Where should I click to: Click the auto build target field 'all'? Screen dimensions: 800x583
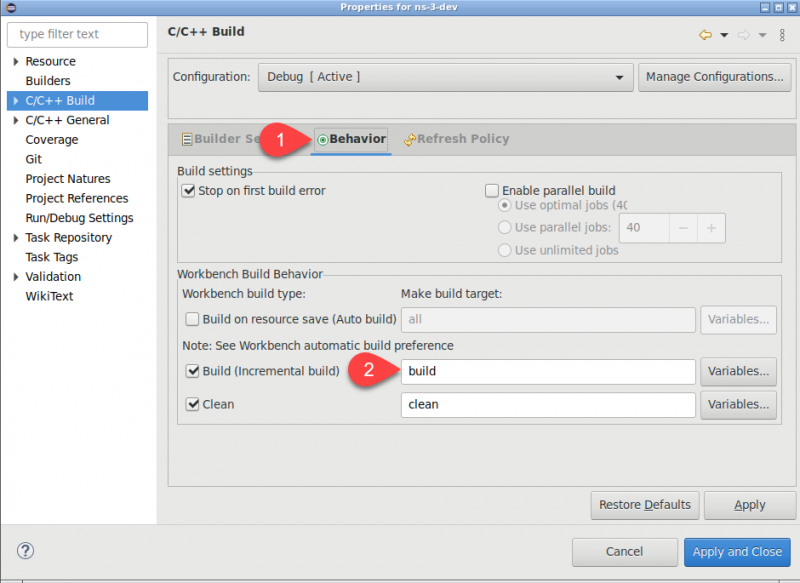point(548,320)
